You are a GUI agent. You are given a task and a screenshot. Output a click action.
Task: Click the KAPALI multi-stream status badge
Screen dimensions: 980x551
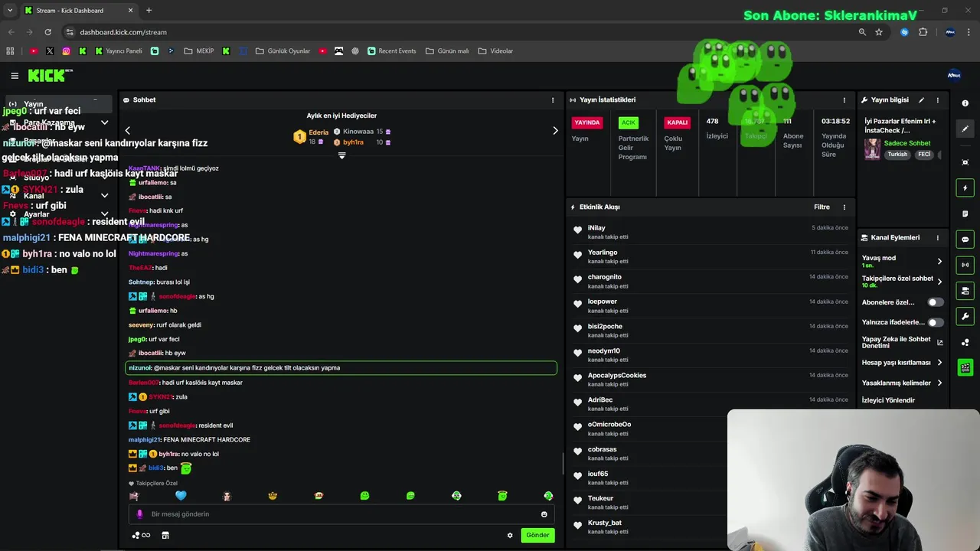pyautogui.click(x=678, y=122)
